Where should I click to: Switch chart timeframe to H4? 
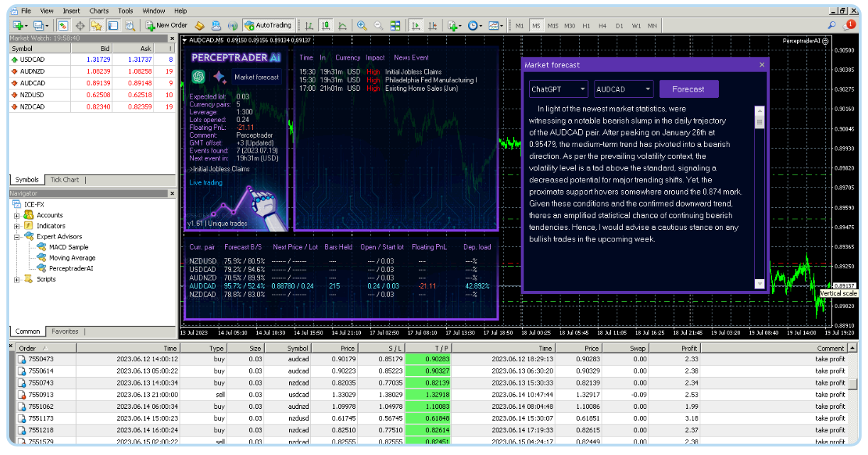click(602, 26)
